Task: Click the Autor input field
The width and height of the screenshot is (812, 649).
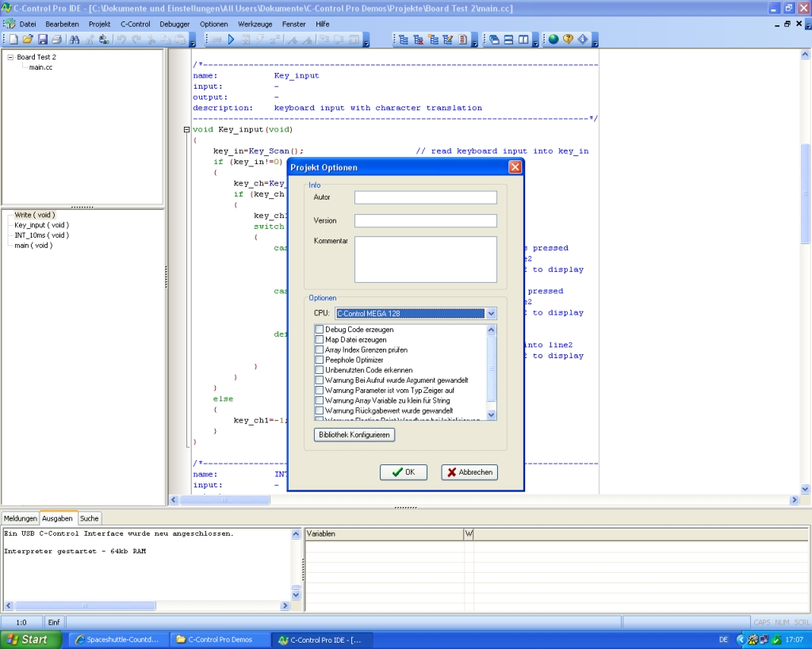Action: pyautogui.click(x=426, y=197)
